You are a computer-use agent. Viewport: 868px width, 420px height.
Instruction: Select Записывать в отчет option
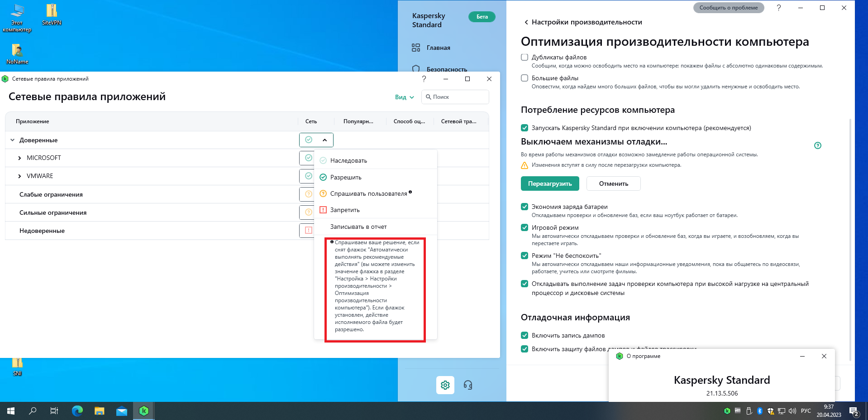376,227
